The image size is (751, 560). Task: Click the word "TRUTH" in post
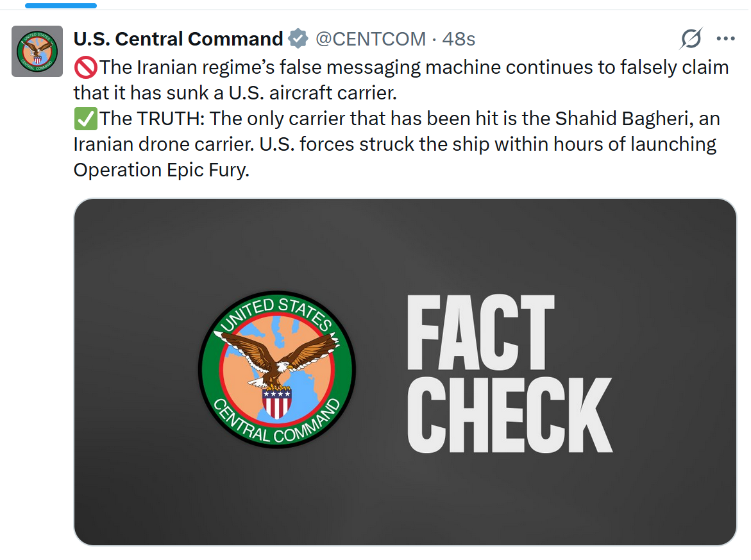click(x=170, y=119)
